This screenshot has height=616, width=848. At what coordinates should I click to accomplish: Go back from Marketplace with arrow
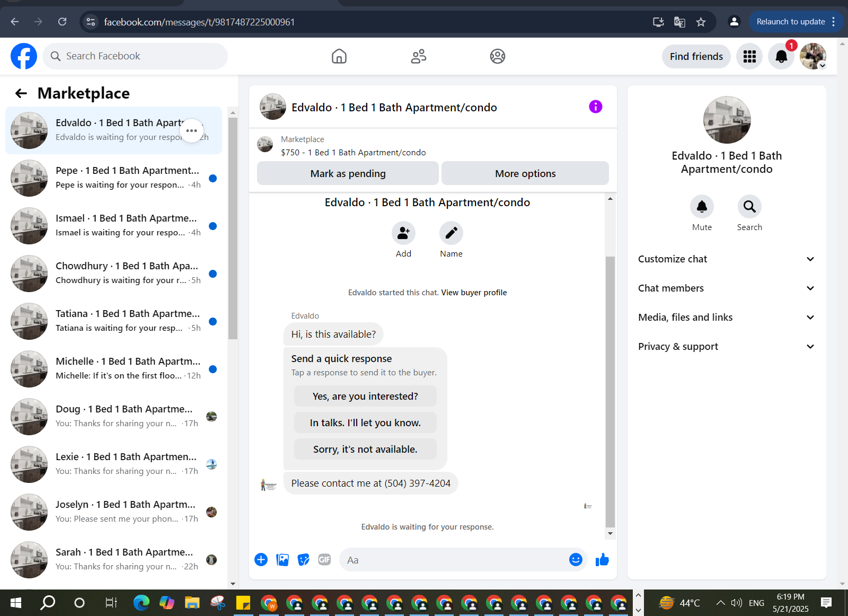[21, 93]
